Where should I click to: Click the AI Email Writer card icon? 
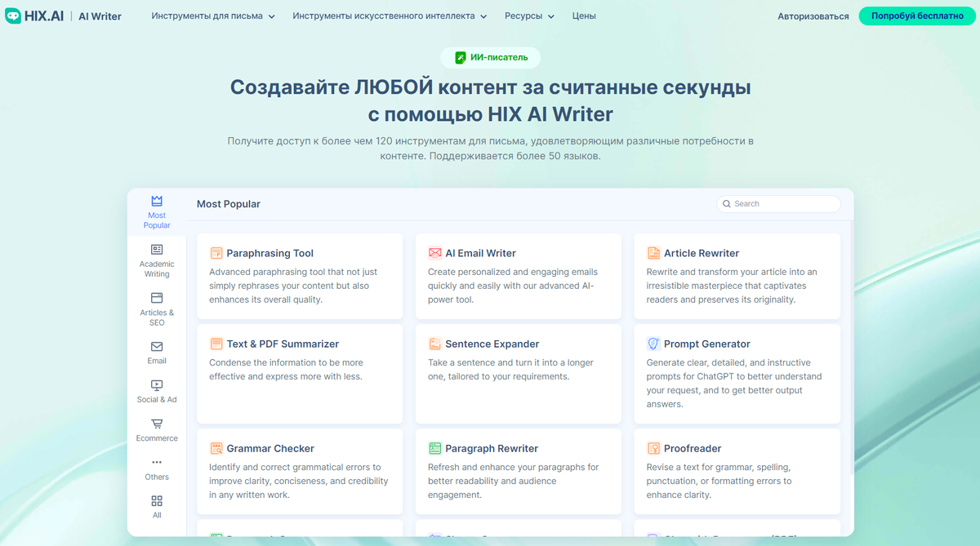(x=435, y=253)
